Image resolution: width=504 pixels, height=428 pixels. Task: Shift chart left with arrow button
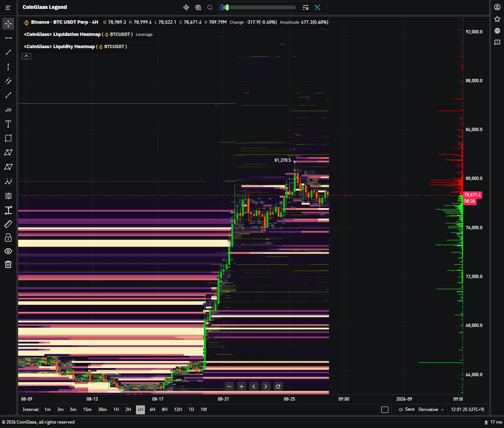click(254, 387)
